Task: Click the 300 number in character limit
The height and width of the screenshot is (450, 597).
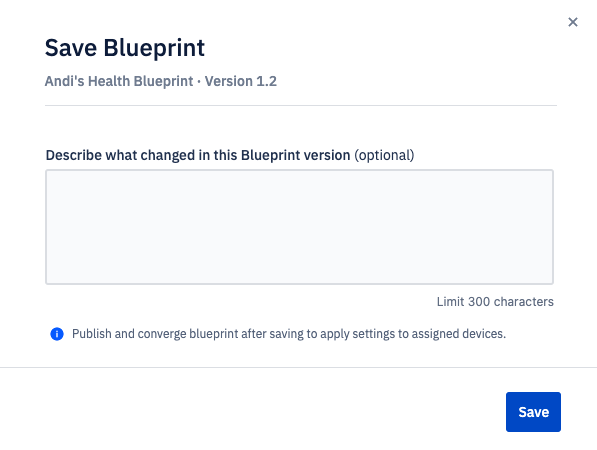Action: click(479, 302)
